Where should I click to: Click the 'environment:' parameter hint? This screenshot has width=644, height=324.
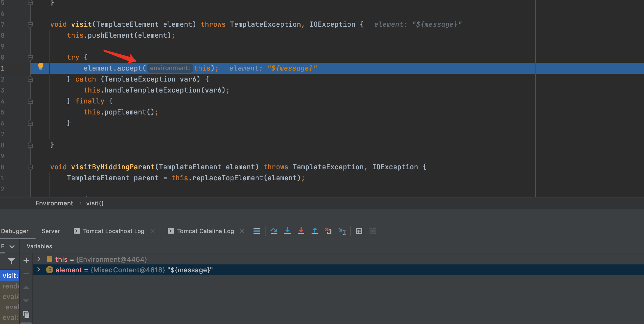pyautogui.click(x=170, y=68)
